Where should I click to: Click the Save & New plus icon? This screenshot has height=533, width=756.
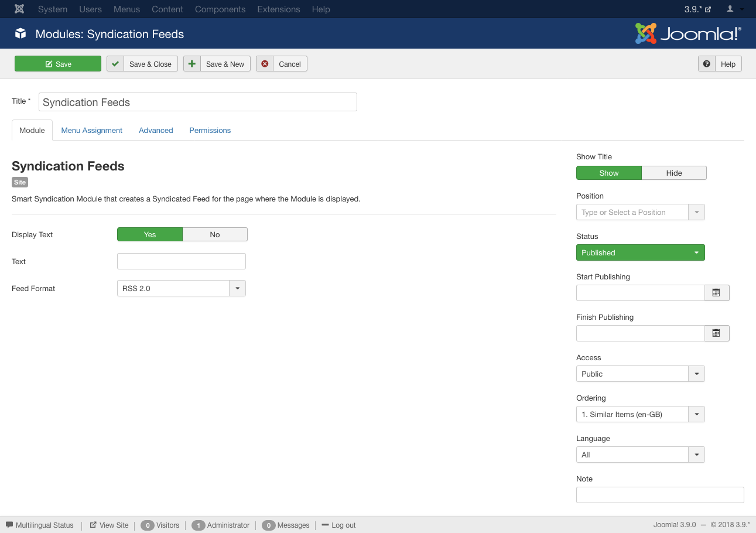click(x=192, y=64)
